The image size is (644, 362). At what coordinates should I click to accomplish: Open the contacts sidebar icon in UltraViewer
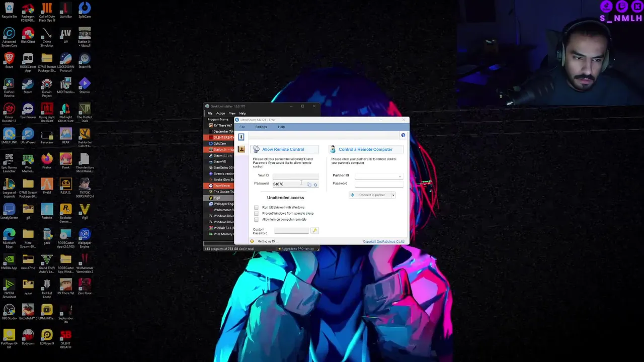click(x=242, y=149)
